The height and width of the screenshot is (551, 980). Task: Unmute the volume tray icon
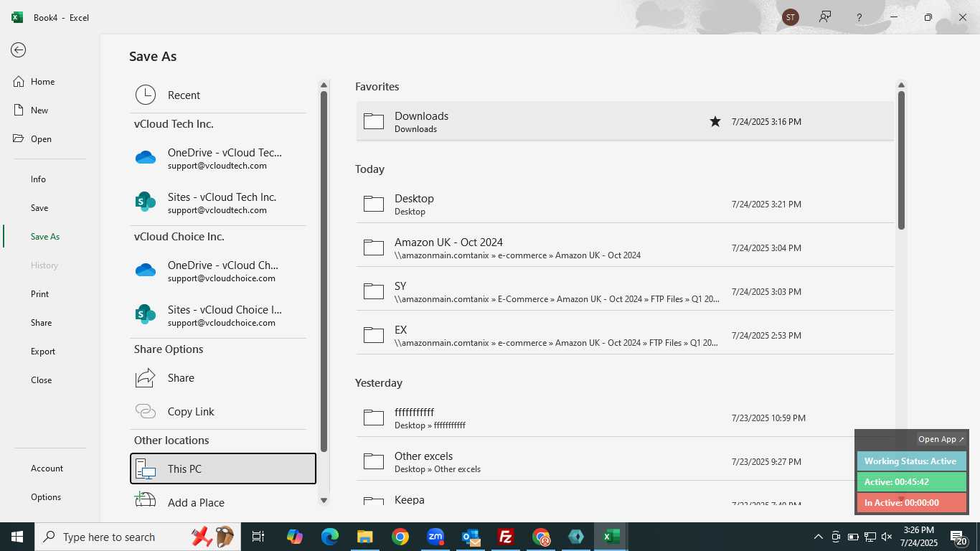pos(887,537)
